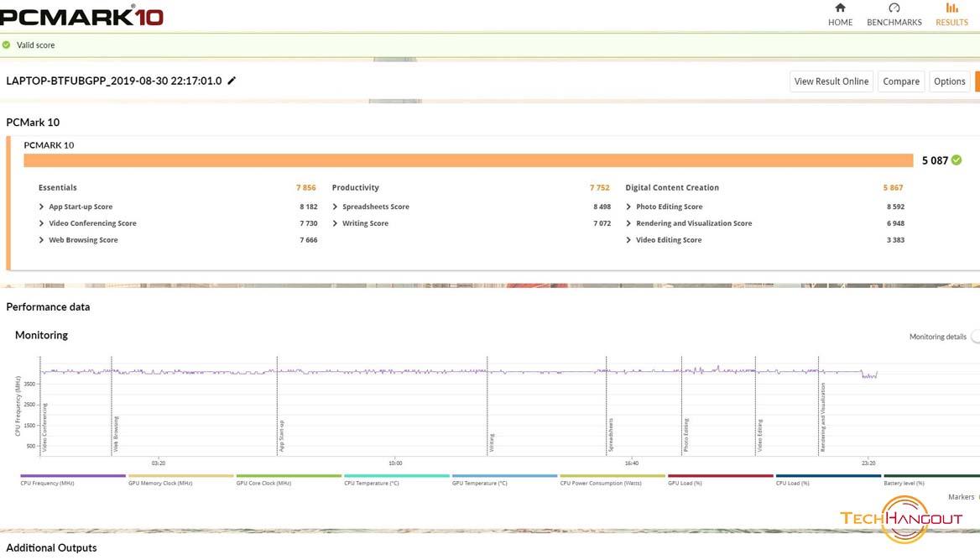Click the orange PCMark 10 score bar

(468, 160)
